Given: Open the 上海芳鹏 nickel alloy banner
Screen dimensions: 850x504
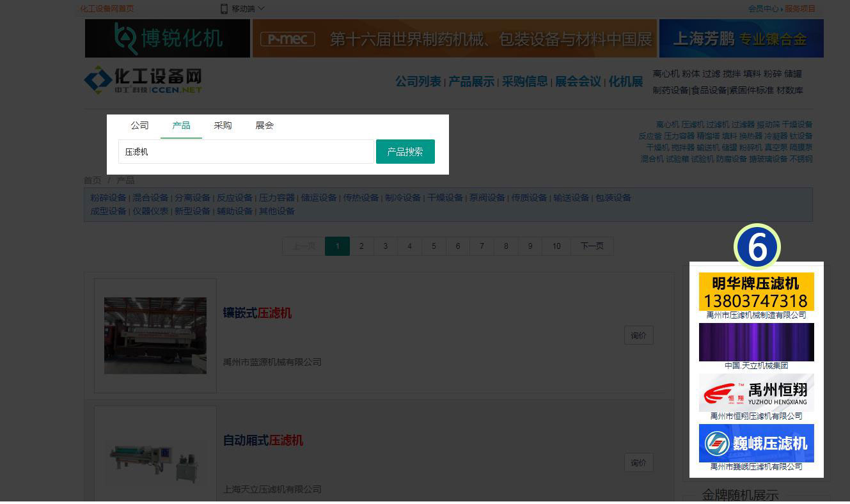Looking at the screenshot, I should [741, 38].
